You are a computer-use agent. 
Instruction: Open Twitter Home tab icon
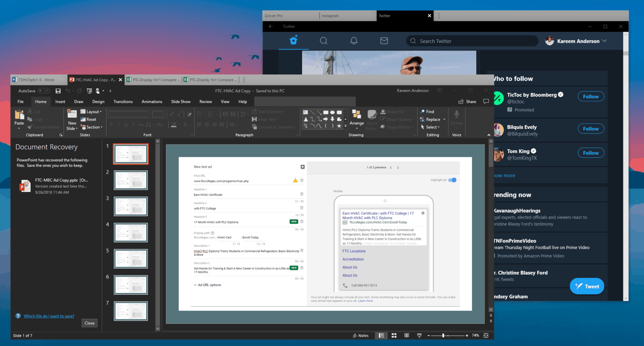pyautogui.click(x=294, y=41)
